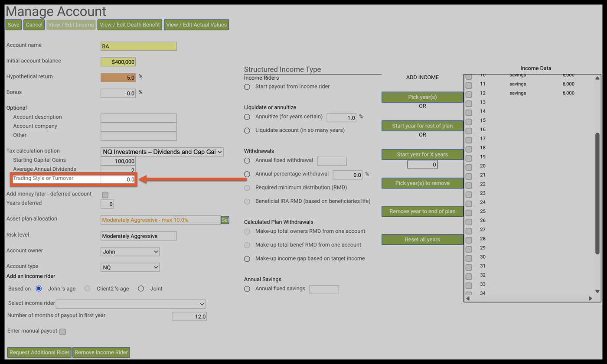Toggle the Enter manual payout checkbox

[62, 332]
